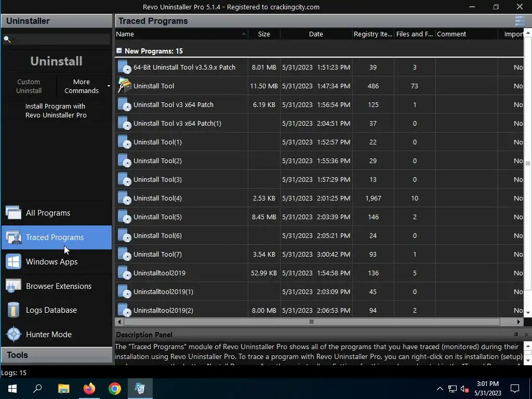Click the Uninstall Tool(2) row icon
The image size is (532, 399).
[124, 161]
